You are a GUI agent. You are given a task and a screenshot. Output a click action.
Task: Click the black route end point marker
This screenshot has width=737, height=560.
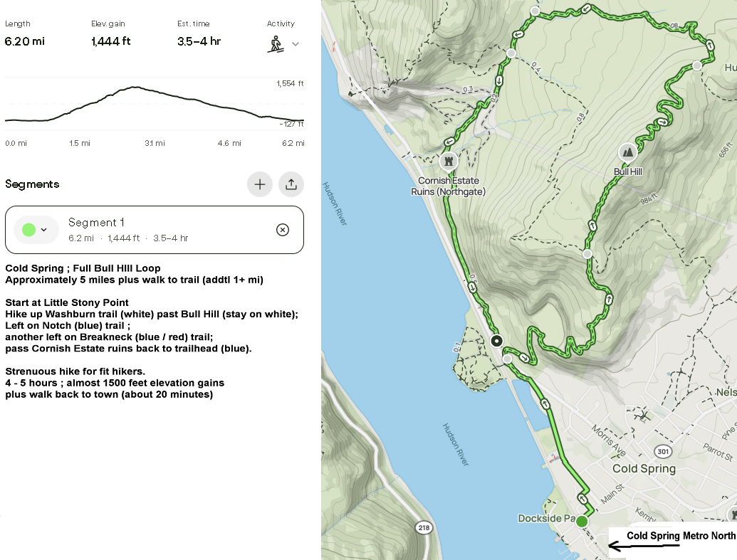click(x=497, y=340)
